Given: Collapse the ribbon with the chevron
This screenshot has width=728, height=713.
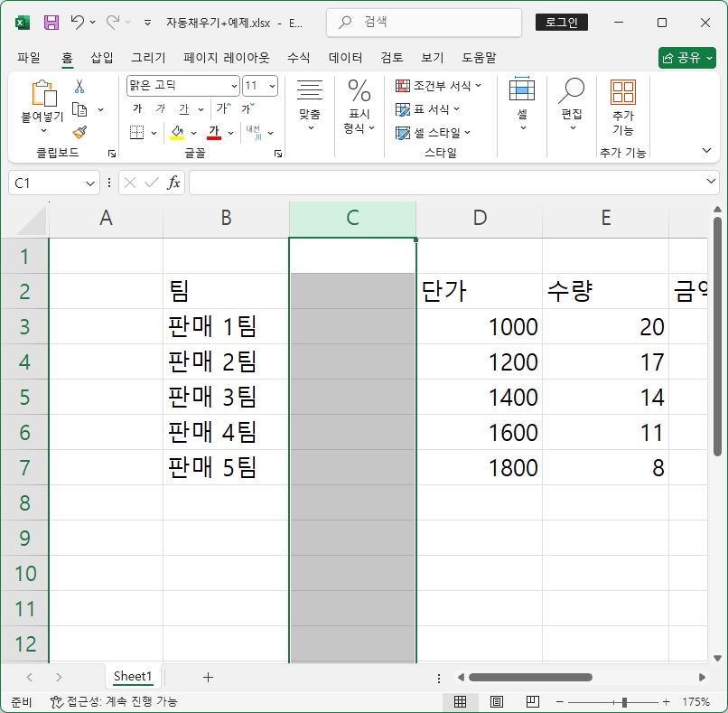Looking at the screenshot, I should pyautogui.click(x=706, y=150).
